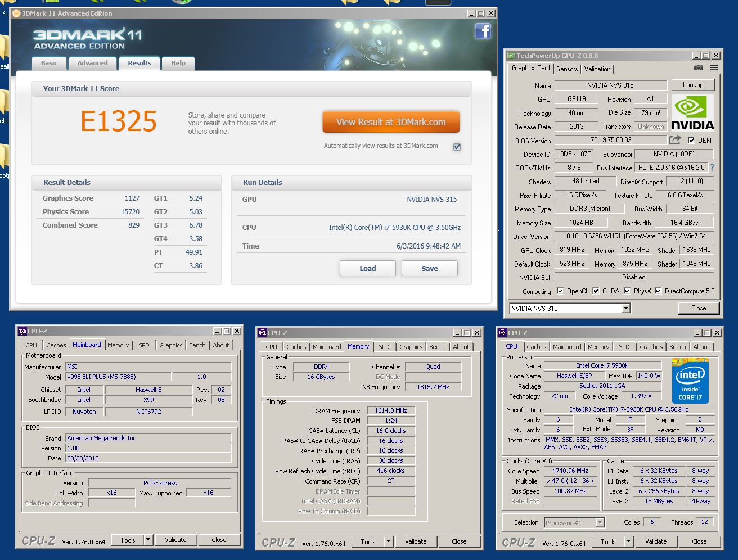Click Tools button in Mainboard CPU-Z window
The width and height of the screenshot is (738, 560).
click(x=128, y=540)
